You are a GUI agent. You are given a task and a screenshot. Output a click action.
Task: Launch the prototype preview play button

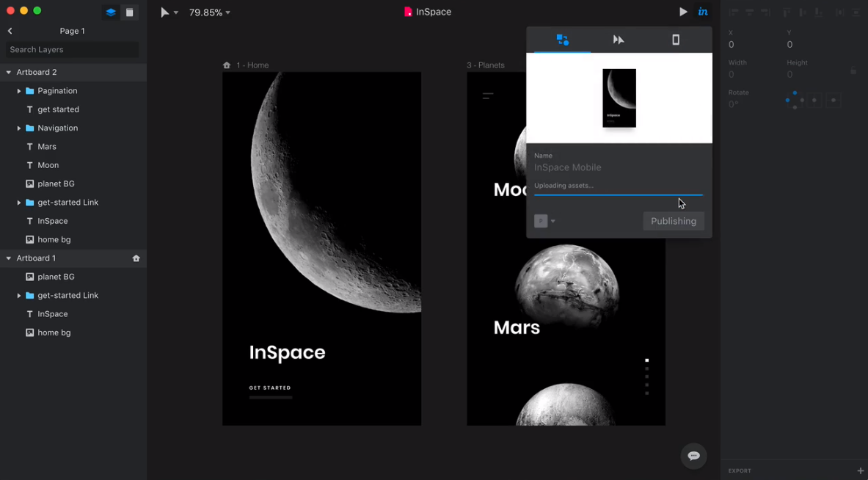pos(683,12)
